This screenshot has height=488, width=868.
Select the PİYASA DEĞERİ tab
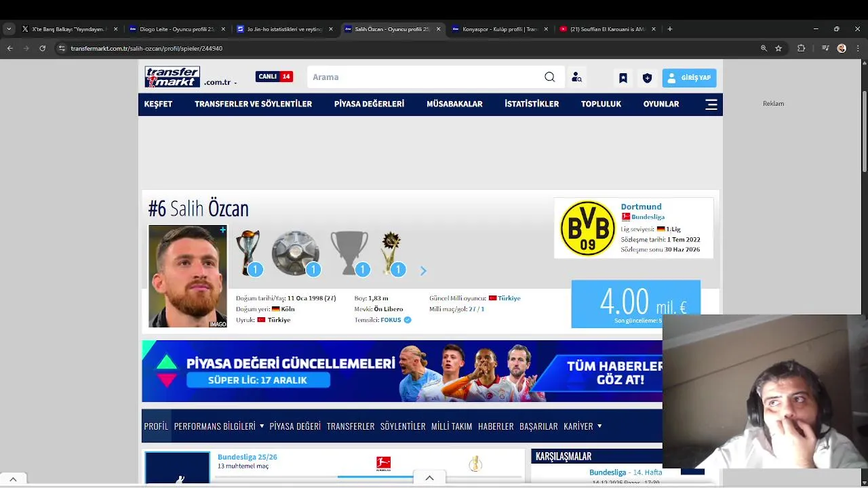[x=295, y=426]
